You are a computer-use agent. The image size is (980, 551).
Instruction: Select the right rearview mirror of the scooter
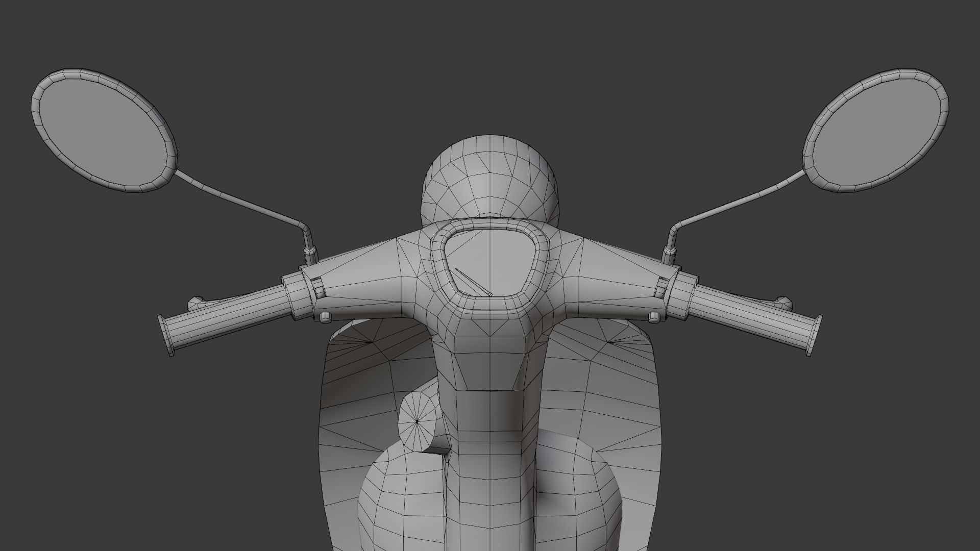[x=875, y=130]
